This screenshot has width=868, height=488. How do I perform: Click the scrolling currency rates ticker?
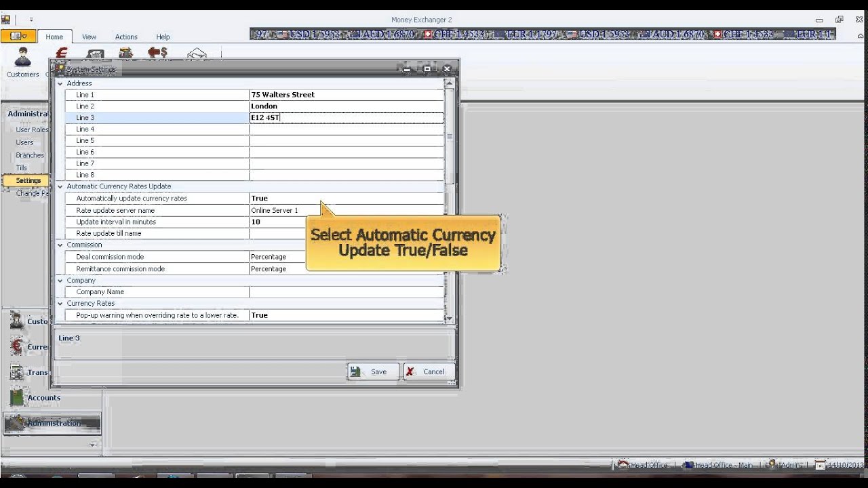click(x=542, y=34)
